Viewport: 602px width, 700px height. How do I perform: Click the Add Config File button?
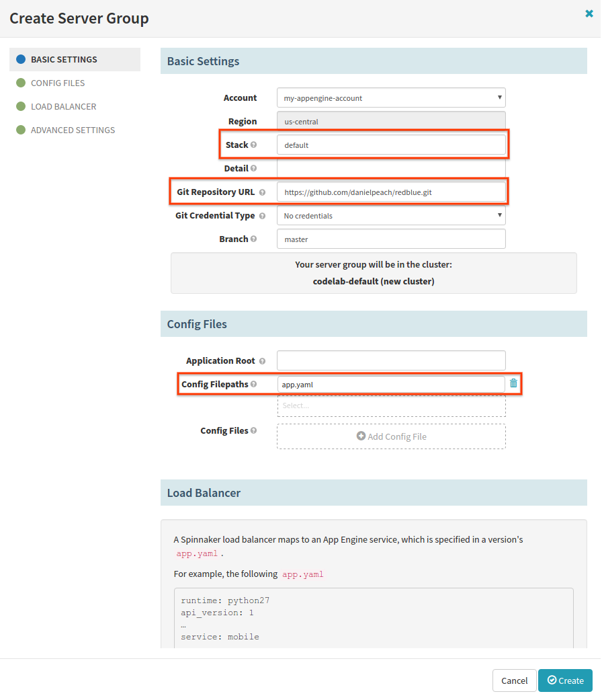click(x=391, y=436)
